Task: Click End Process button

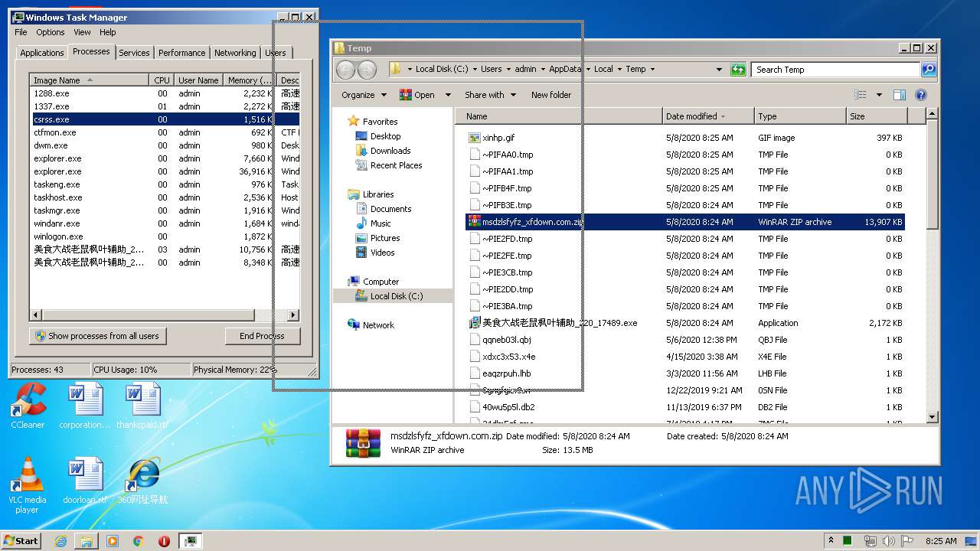Action: tap(262, 336)
